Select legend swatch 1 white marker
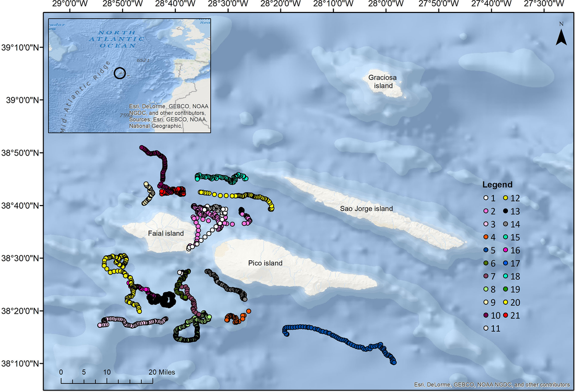Screen dimensions: 575x392 tap(486, 197)
